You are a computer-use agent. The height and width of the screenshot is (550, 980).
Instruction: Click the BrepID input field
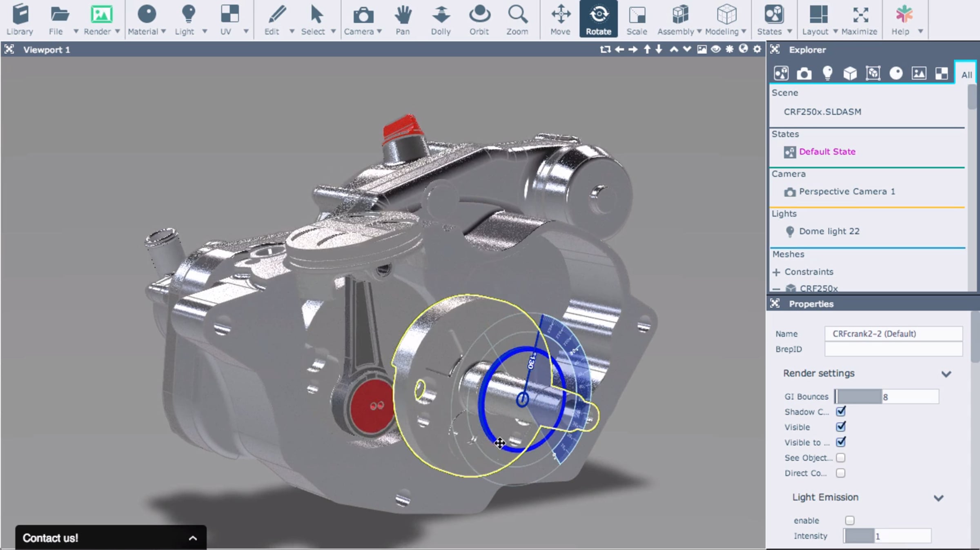(893, 349)
